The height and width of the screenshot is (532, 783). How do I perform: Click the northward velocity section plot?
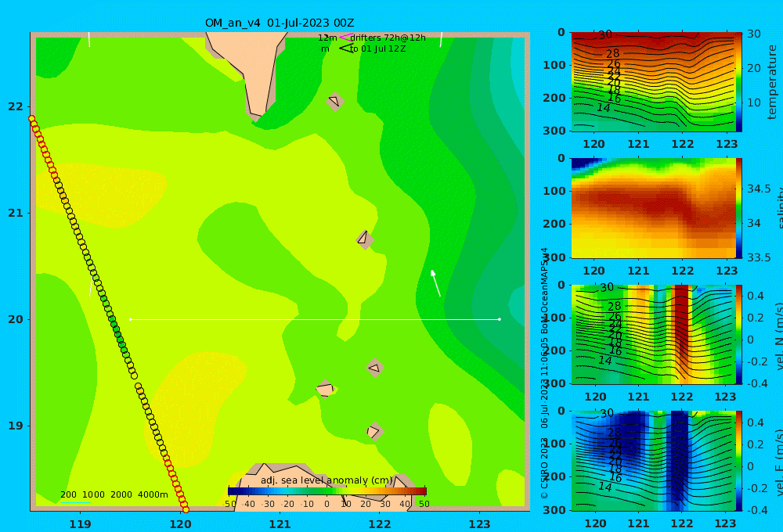coord(653,334)
